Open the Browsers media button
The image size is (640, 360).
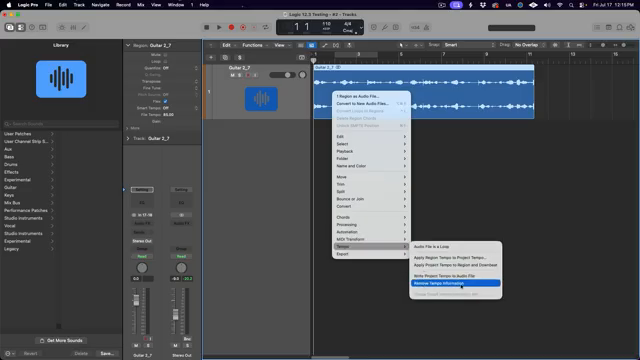click(x=631, y=27)
